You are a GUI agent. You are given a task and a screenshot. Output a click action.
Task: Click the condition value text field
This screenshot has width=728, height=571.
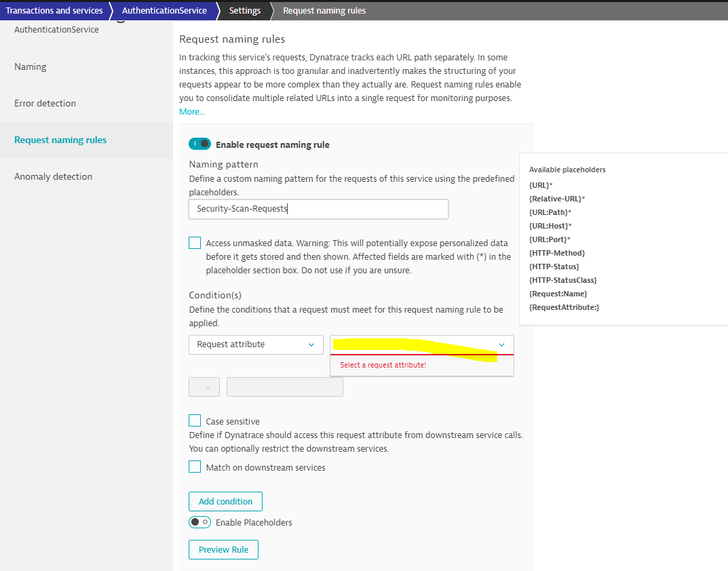(x=284, y=387)
